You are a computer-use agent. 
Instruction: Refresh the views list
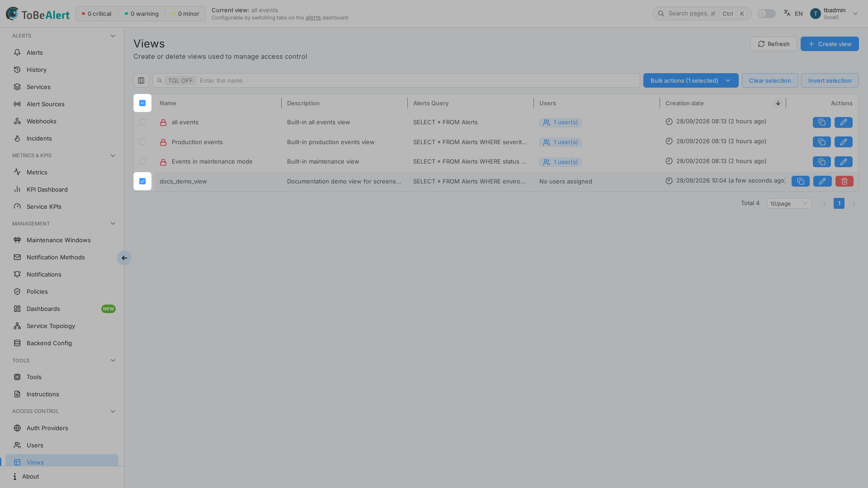coord(774,44)
